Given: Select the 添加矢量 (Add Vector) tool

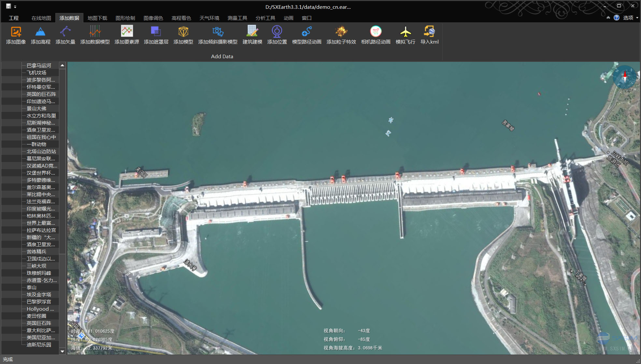Looking at the screenshot, I should (65, 35).
